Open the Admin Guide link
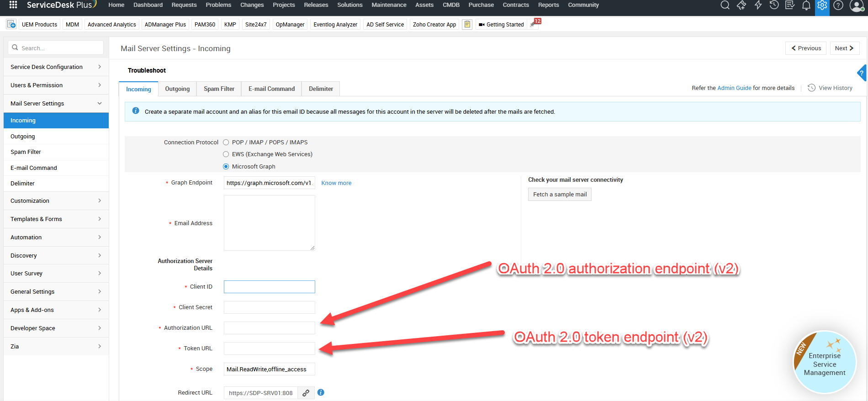868x401 pixels. click(734, 88)
